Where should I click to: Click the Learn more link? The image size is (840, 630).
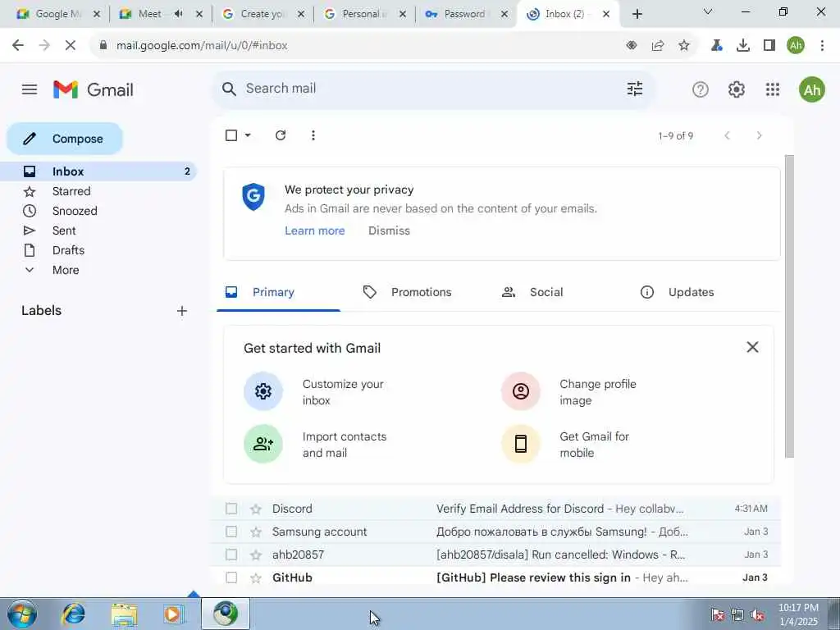[314, 231]
